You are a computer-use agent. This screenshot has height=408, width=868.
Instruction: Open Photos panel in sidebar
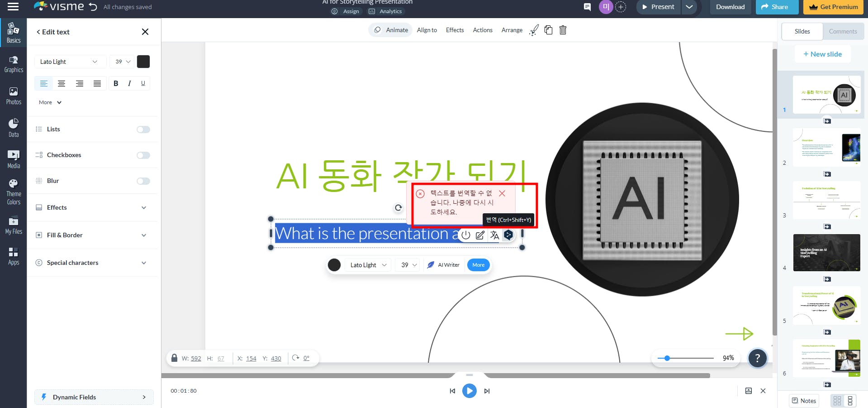click(14, 96)
